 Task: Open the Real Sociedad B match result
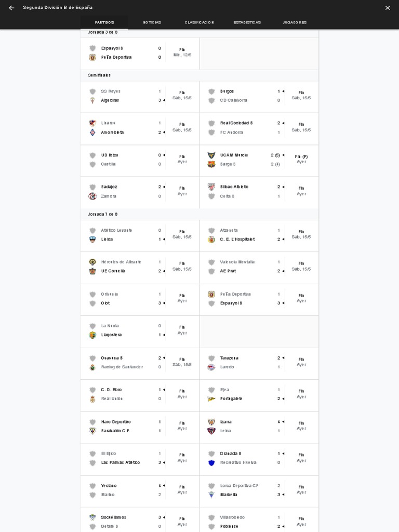click(259, 128)
